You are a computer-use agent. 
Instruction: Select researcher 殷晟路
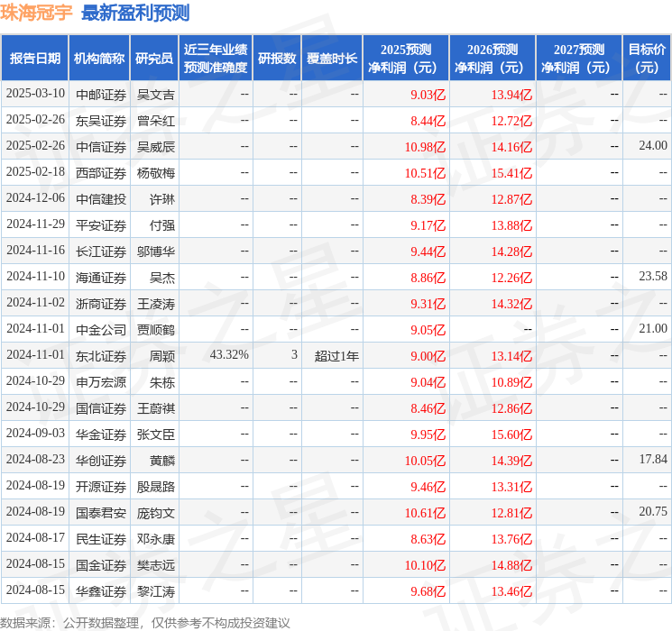pos(156,487)
